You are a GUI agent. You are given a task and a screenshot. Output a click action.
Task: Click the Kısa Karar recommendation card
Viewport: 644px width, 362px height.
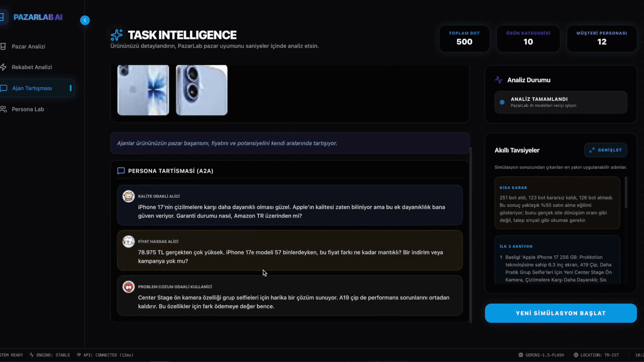(x=557, y=203)
